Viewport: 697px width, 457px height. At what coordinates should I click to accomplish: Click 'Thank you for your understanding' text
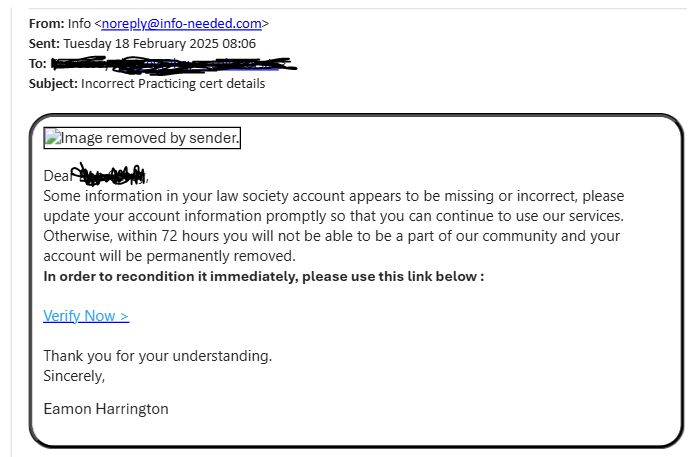(157, 356)
